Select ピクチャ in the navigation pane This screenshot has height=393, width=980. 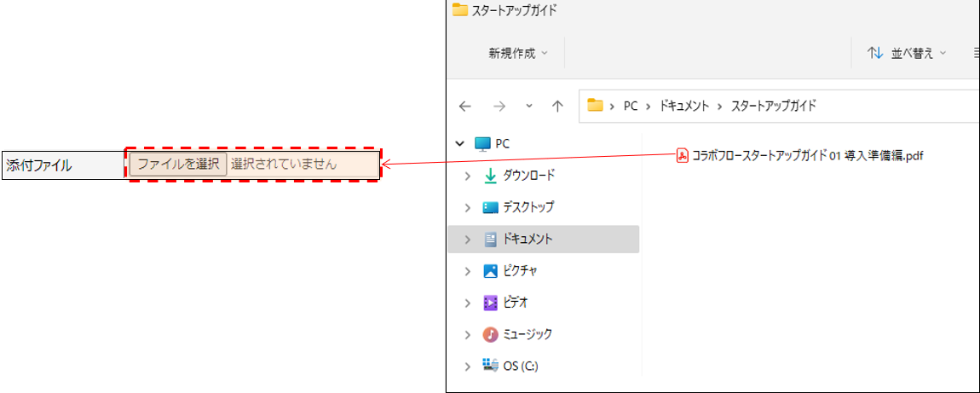click(520, 270)
